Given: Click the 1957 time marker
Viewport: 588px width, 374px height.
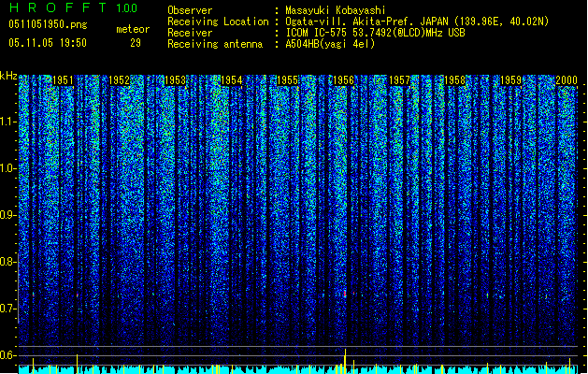Looking at the screenshot, I should click(x=399, y=80).
